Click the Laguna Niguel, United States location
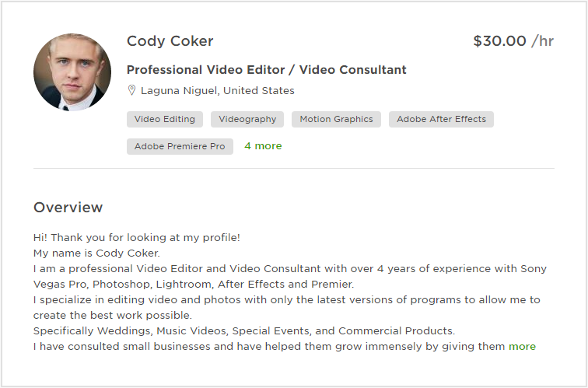 click(218, 91)
